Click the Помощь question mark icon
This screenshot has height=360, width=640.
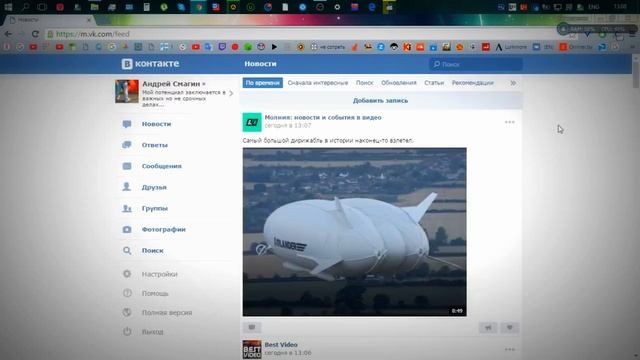[x=127, y=293]
